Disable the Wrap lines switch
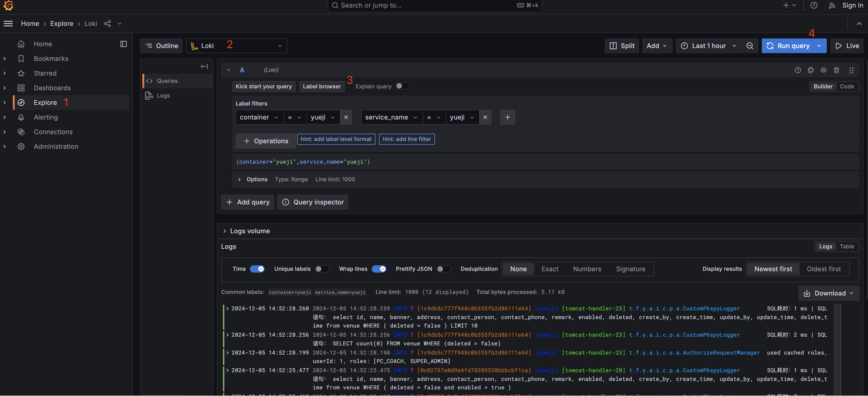 coord(379,269)
